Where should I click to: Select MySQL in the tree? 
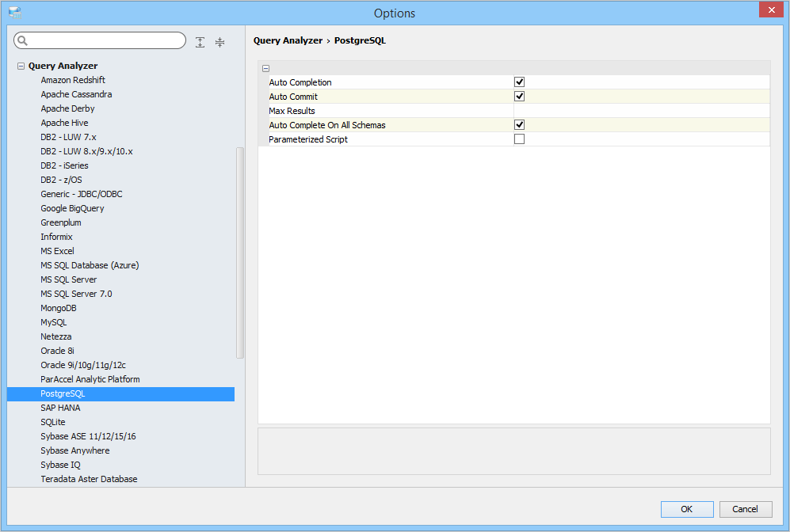[x=54, y=323]
